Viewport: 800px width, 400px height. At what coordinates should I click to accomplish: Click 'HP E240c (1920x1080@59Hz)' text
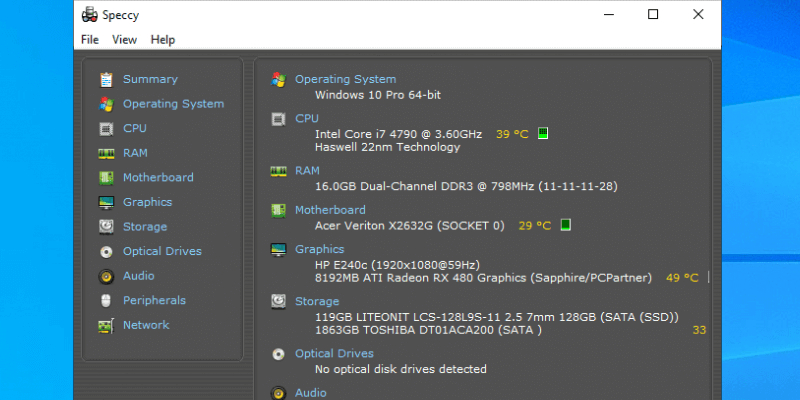click(397, 265)
